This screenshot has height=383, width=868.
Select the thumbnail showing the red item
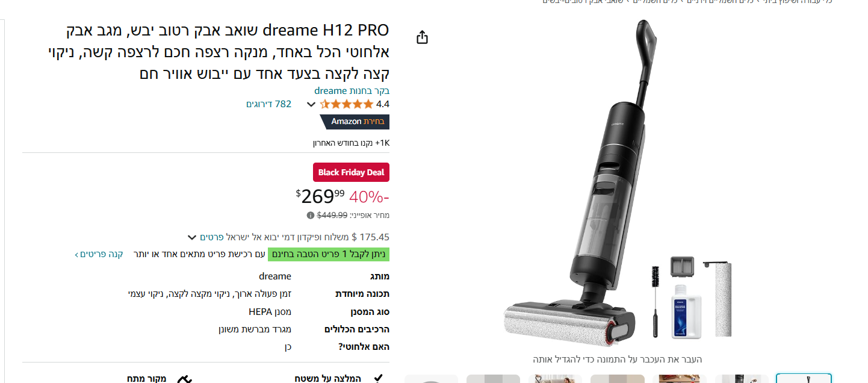coord(680,379)
